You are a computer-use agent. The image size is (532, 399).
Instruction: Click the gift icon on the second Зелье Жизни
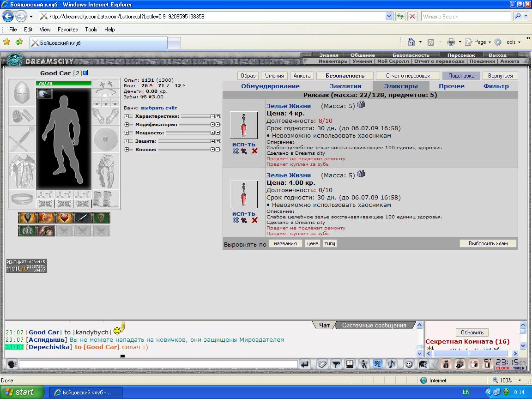(361, 174)
